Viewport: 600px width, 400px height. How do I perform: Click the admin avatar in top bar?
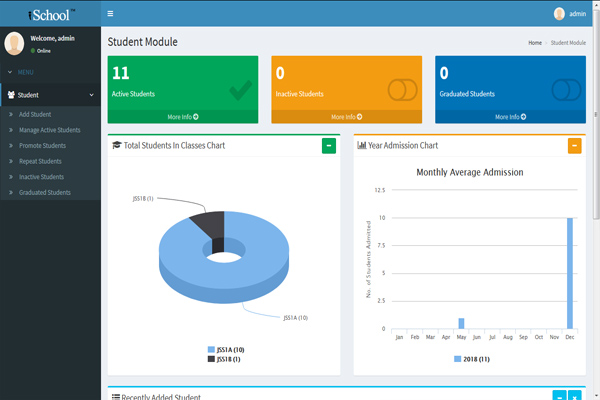click(559, 14)
